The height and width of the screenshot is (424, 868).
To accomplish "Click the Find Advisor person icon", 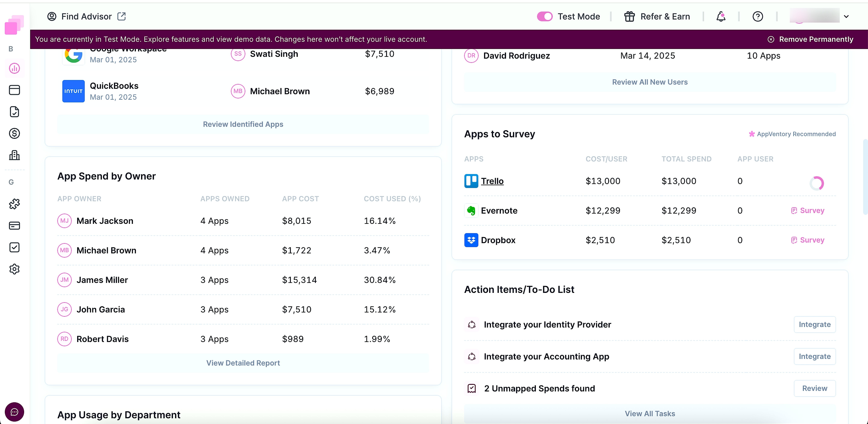I will click(x=52, y=17).
